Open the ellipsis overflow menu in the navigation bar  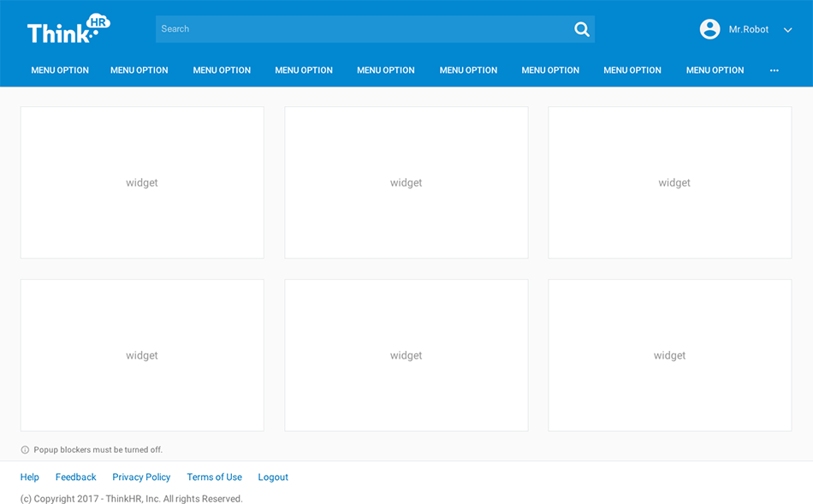(774, 70)
